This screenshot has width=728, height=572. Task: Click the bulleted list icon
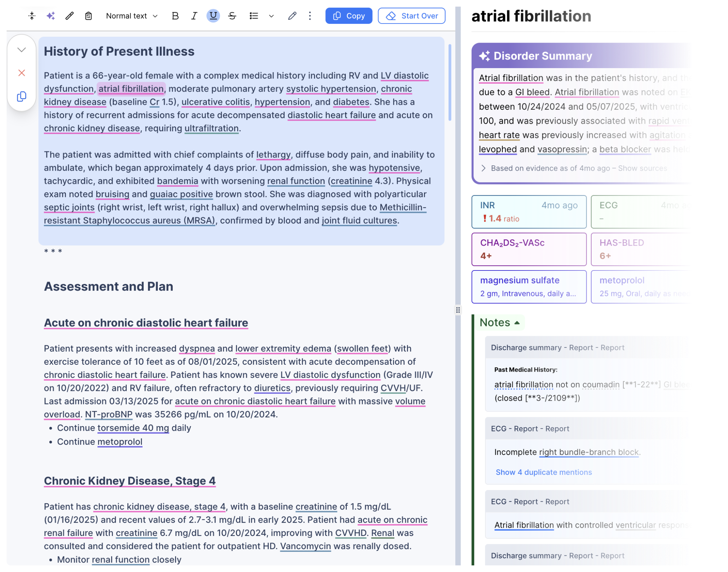click(x=254, y=16)
